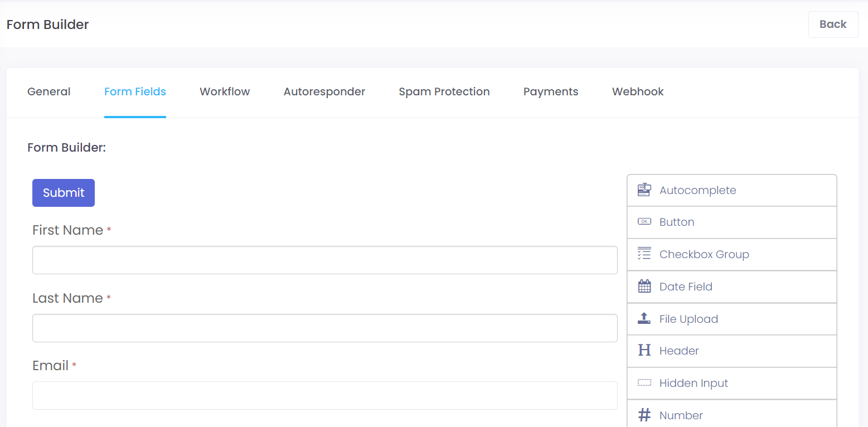The height and width of the screenshot is (427, 868).
Task: Click the Hidden Input dotted icon
Action: 644,383
